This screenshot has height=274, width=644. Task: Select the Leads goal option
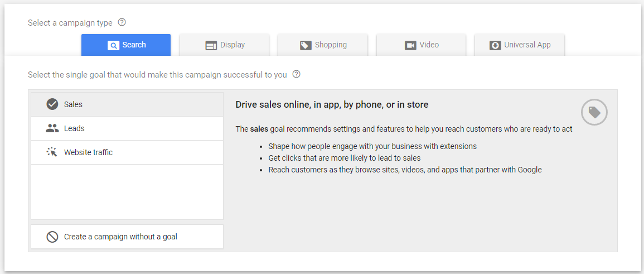(74, 128)
